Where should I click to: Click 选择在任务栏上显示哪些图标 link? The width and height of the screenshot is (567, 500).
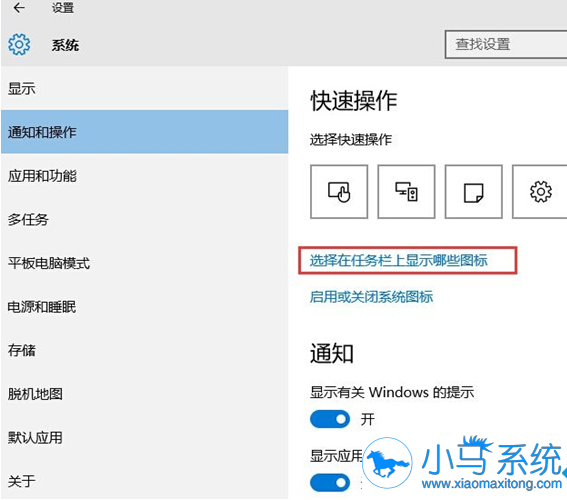click(x=398, y=260)
